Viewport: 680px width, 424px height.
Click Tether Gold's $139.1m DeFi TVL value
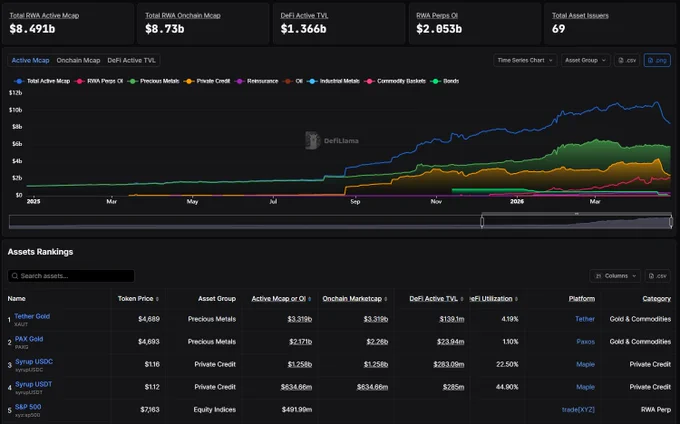tap(451, 319)
